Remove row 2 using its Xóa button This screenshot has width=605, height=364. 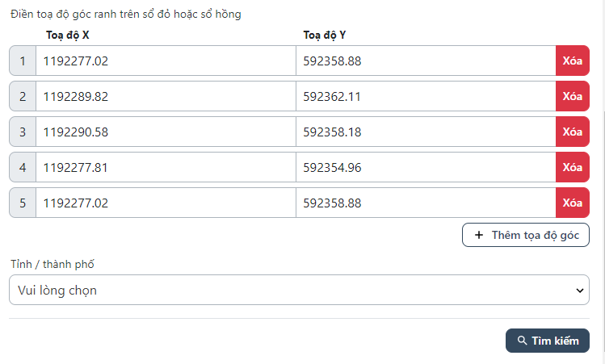click(x=572, y=96)
